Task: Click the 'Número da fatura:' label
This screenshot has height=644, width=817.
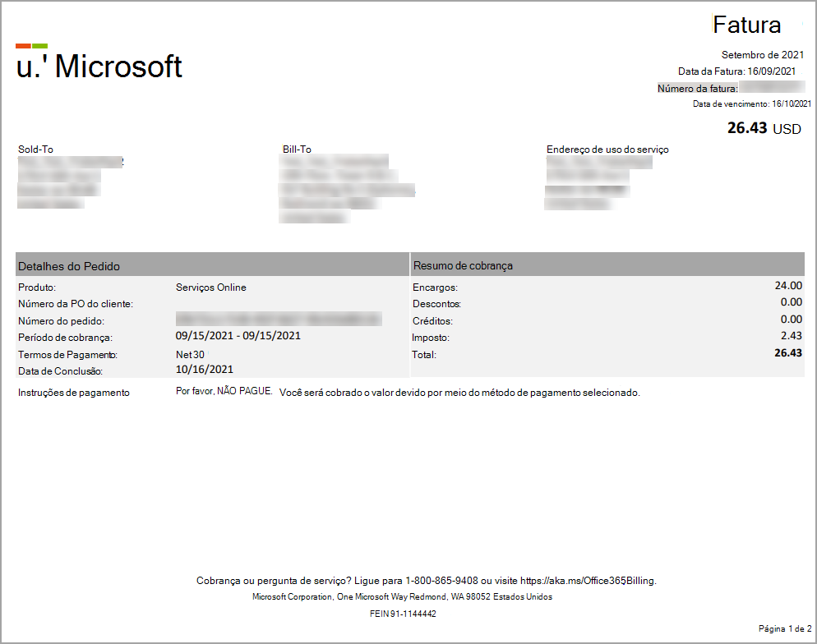Action: pos(698,89)
